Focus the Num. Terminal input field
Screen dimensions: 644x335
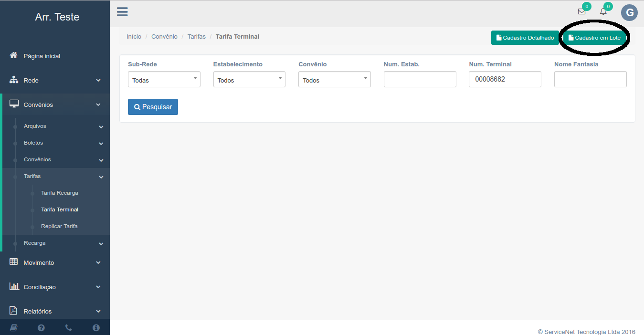tap(505, 79)
